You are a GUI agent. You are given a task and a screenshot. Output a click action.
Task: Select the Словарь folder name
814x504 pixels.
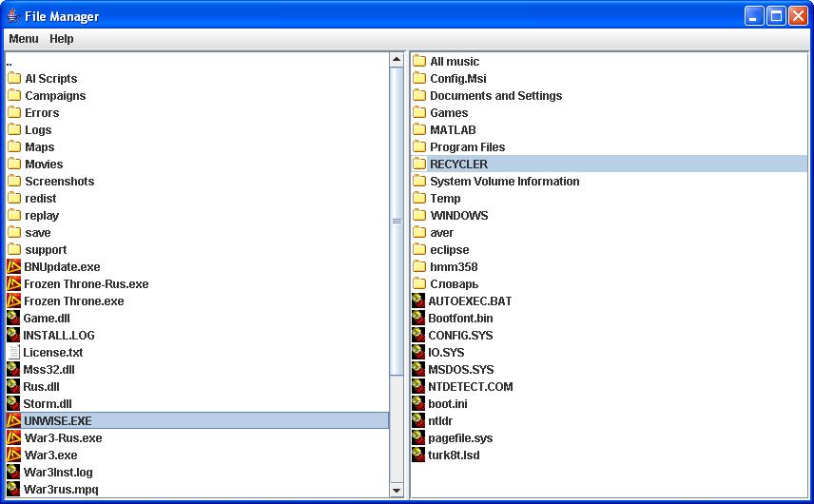tap(455, 284)
